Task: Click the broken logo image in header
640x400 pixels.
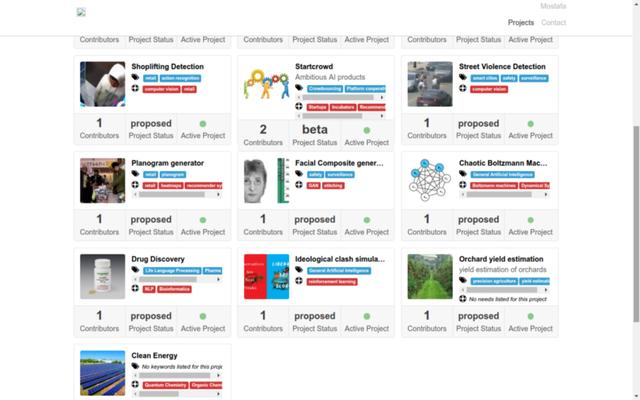Action: (x=81, y=13)
